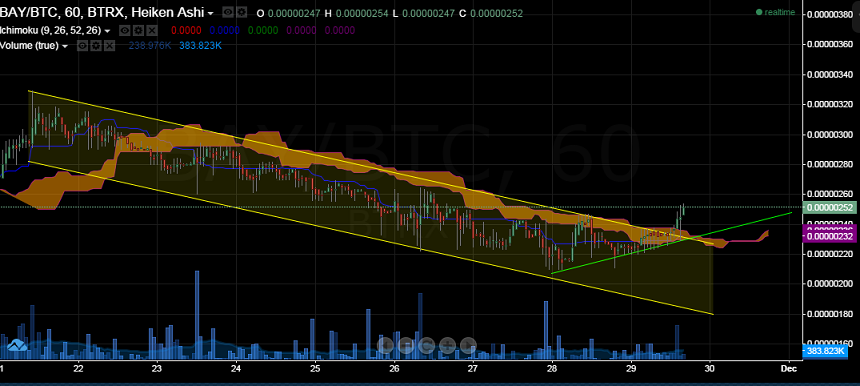Click the green 0.00000252 current price label
860x386 pixels.
tap(829, 207)
